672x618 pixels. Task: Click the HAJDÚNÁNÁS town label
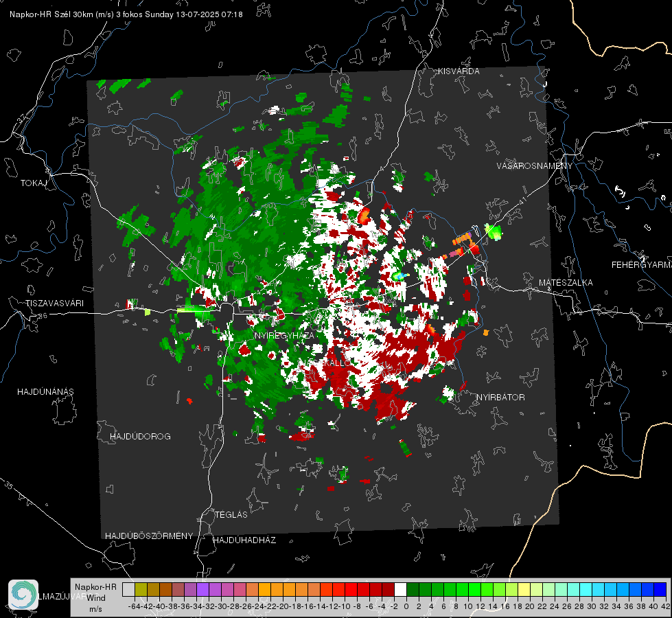(x=45, y=392)
